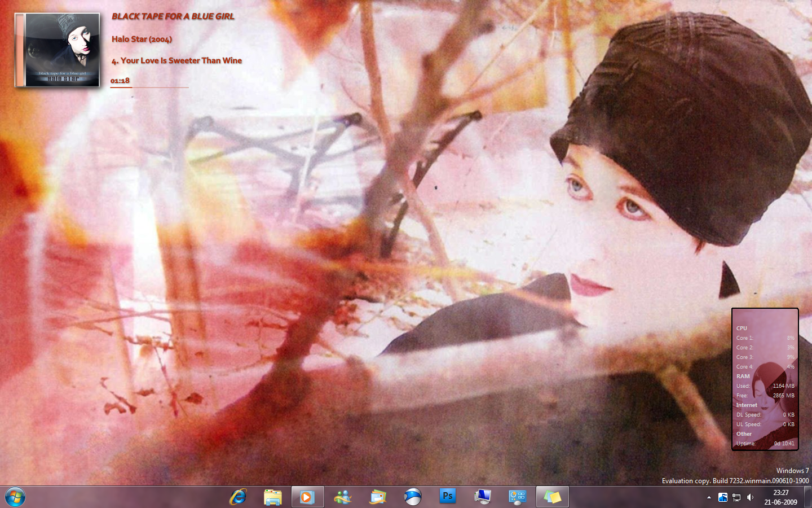Open the network tray icon
Screen dimensions: 812x508
pyautogui.click(x=736, y=497)
